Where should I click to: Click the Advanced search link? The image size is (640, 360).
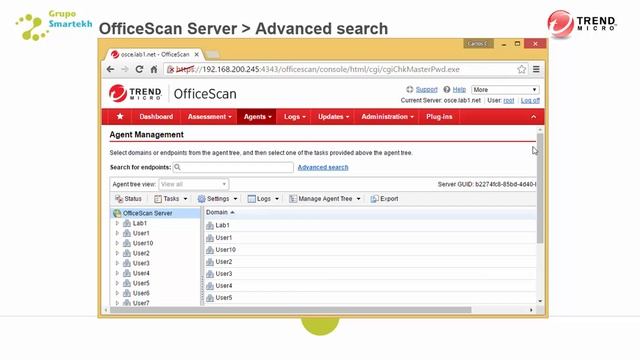coord(323,167)
